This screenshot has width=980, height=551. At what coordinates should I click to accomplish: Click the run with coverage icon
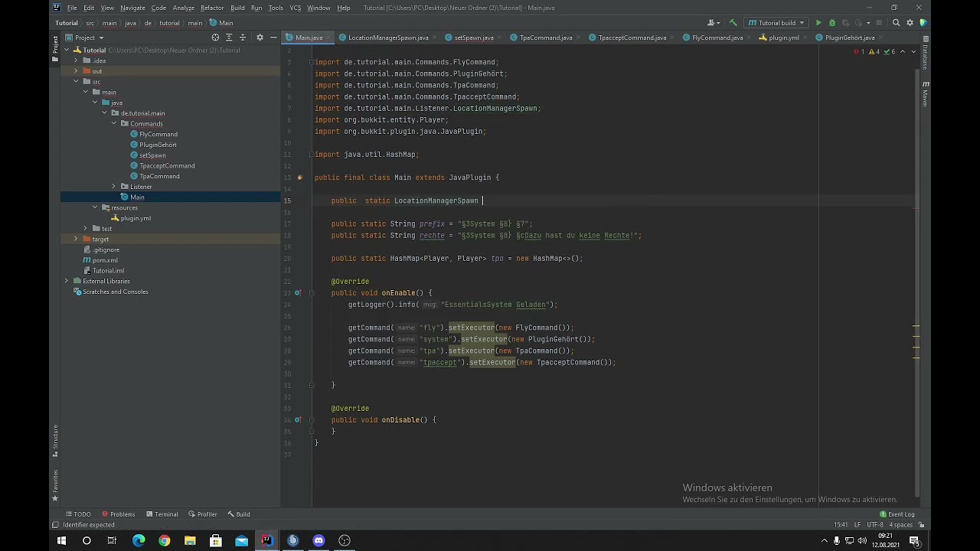[845, 23]
